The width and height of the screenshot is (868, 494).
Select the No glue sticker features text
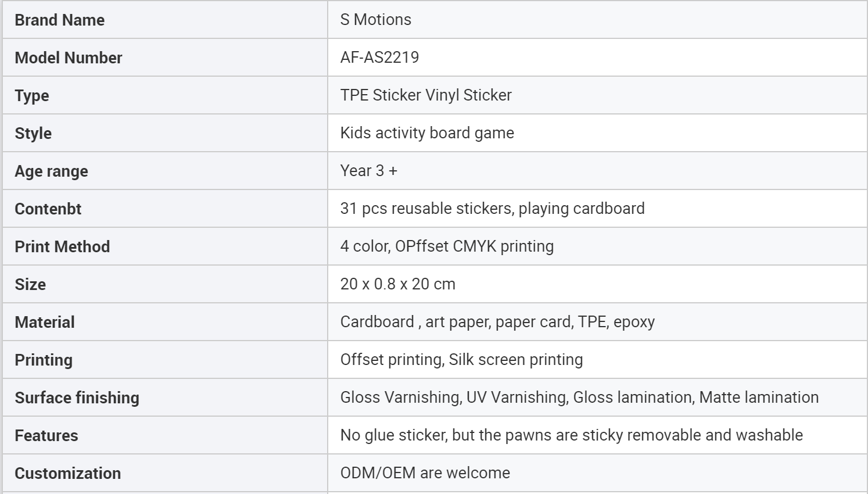[572, 435]
